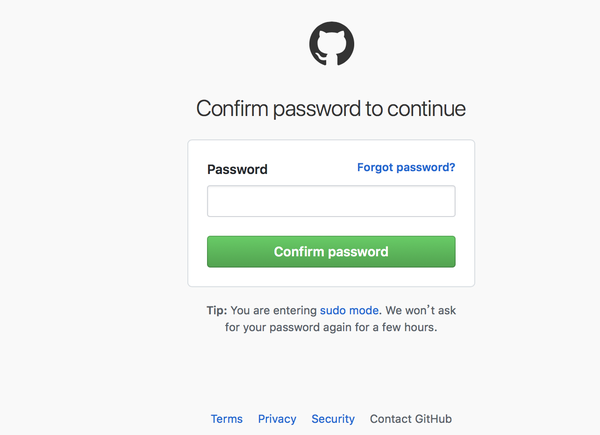Open the Security footer link
Screen dimensions: 600x435
click(333, 419)
